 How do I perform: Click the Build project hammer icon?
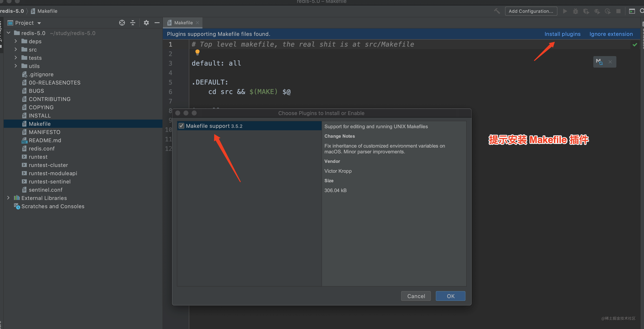coord(497,11)
